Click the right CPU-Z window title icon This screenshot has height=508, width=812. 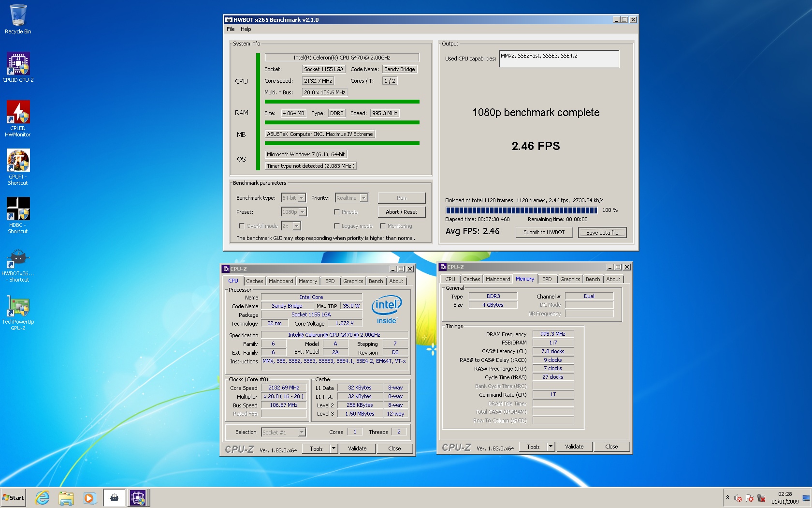[442, 267]
